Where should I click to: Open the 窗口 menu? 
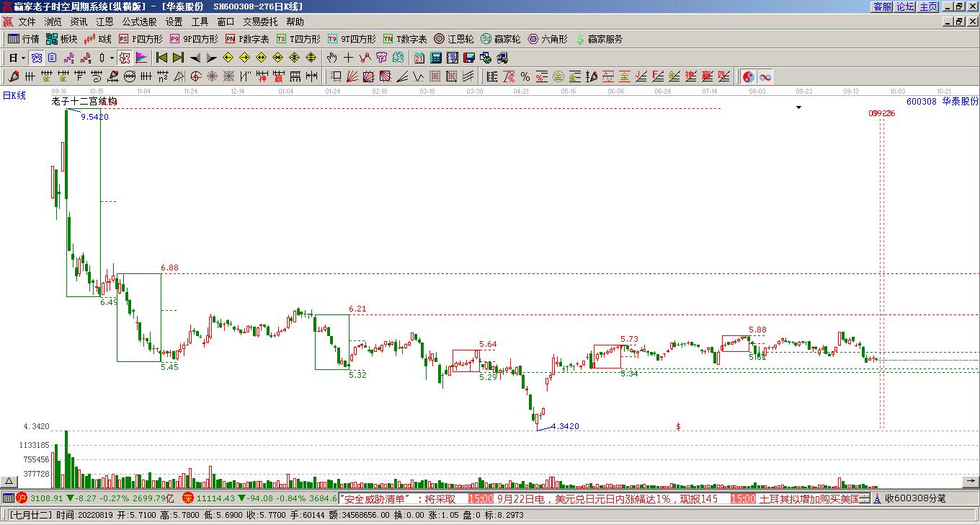[226, 22]
